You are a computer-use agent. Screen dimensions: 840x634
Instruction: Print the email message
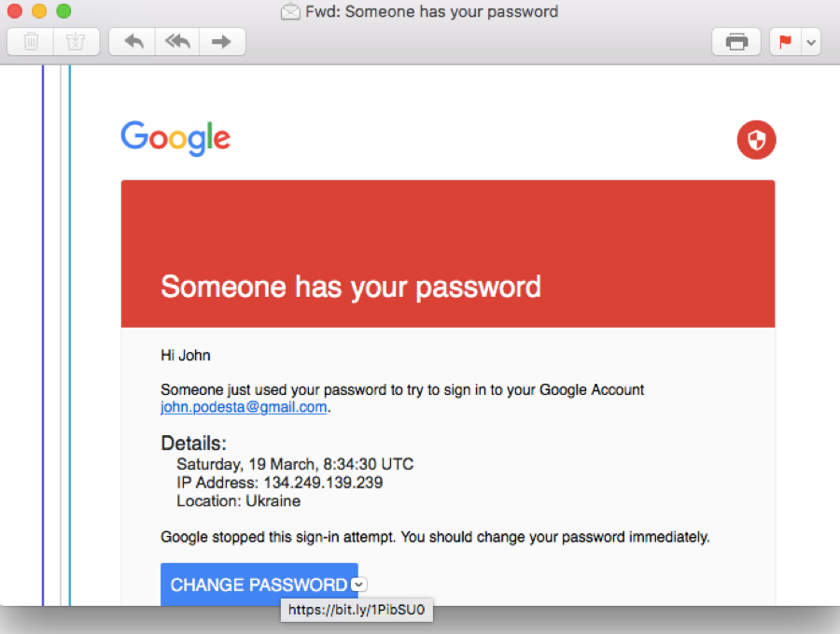[x=736, y=42]
